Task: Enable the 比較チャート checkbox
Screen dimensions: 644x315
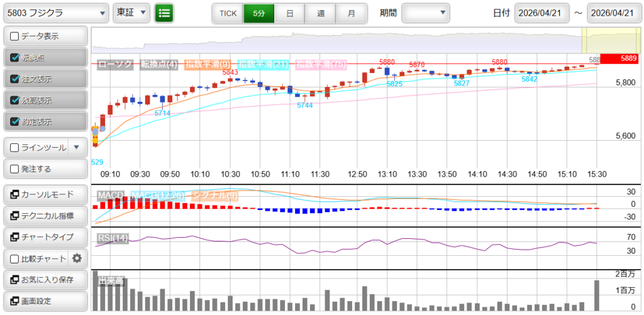Action: [x=15, y=258]
